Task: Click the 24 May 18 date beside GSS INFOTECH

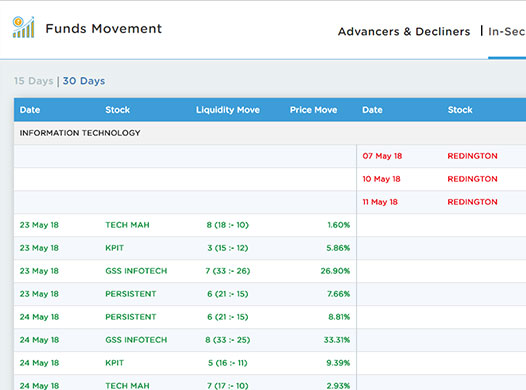Action: point(39,340)
